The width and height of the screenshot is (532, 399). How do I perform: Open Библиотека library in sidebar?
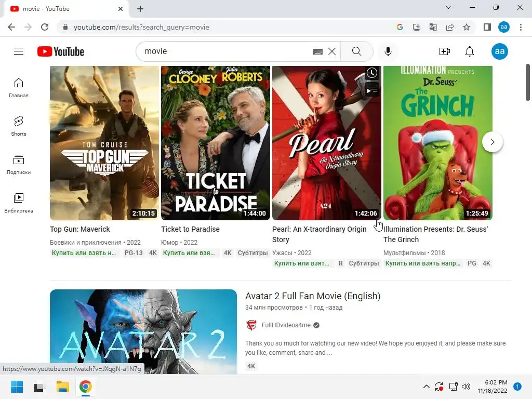[x=19, y=203]
